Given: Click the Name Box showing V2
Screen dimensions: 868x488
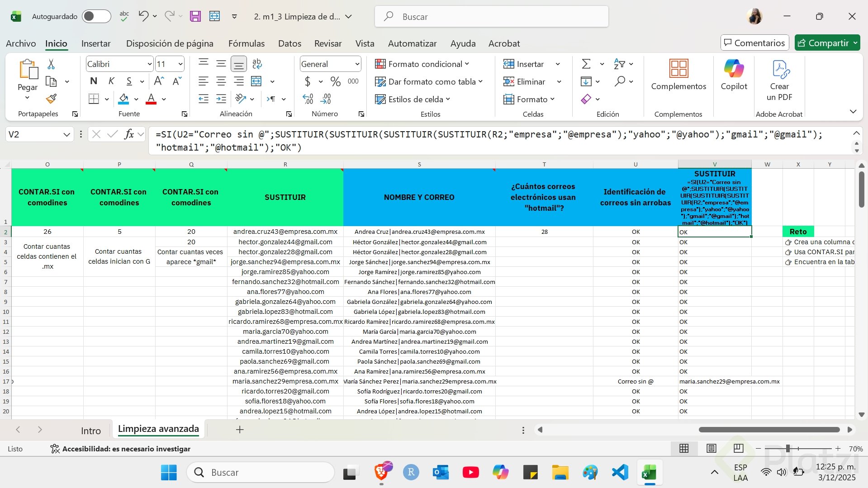Looking at the screenshot, I should click(x=34, y=134).
